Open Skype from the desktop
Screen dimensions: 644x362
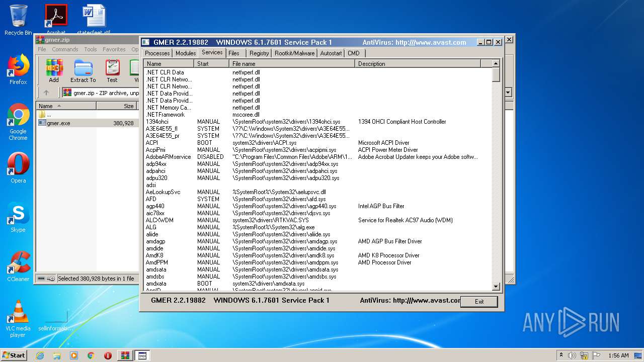coord(18,217)
